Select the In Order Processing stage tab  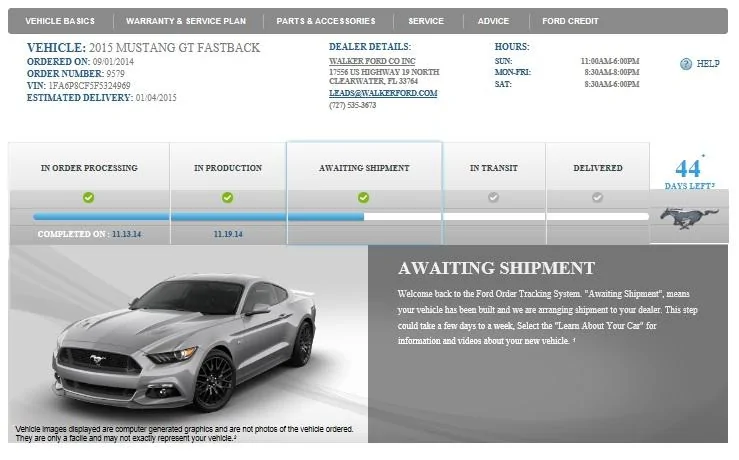pyautogui.click(x=89, y=168)
